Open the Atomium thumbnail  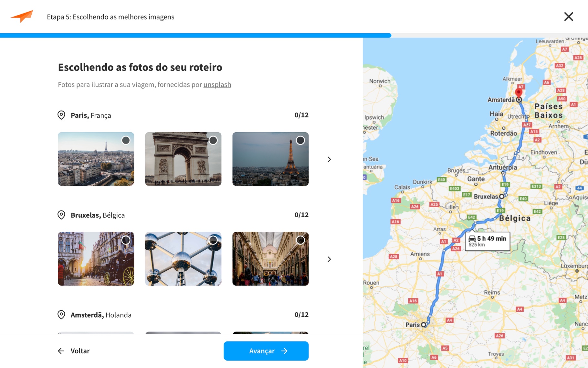[183, 259]
